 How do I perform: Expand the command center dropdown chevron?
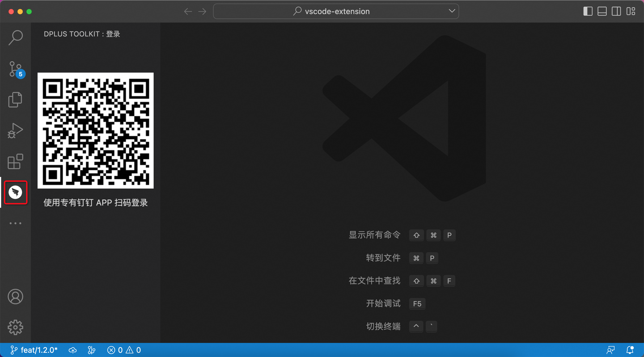(x=452, y=11)
